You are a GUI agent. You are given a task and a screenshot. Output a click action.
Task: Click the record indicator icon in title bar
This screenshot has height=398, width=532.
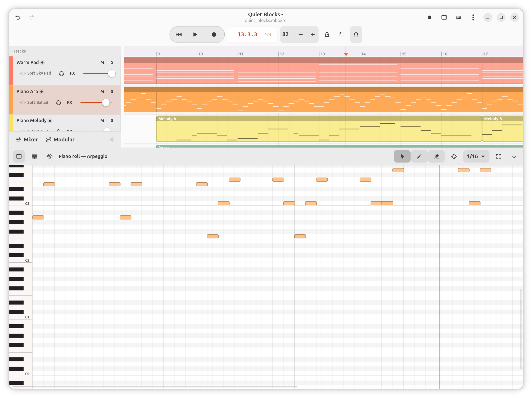(x=429, y=17)
